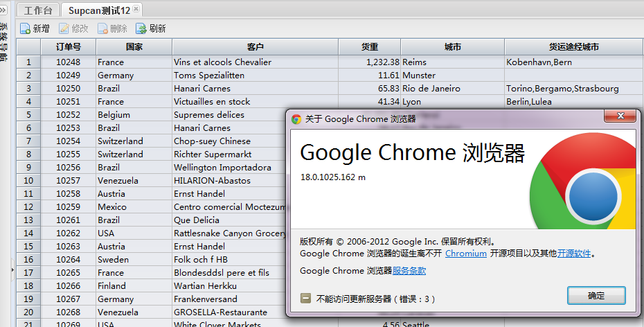The width and height of the screenshot is (644, 327).
Task: Click the Folk och f HB cell
Action: [229, 259]
